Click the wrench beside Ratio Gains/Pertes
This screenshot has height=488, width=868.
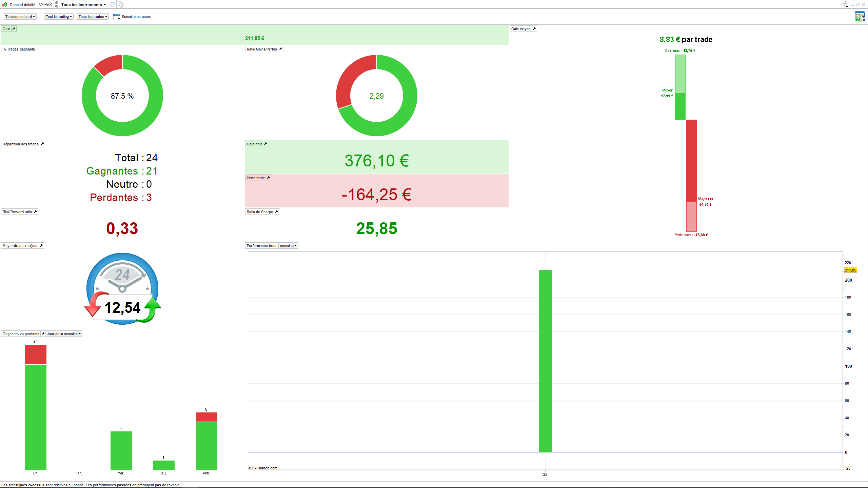281,49
